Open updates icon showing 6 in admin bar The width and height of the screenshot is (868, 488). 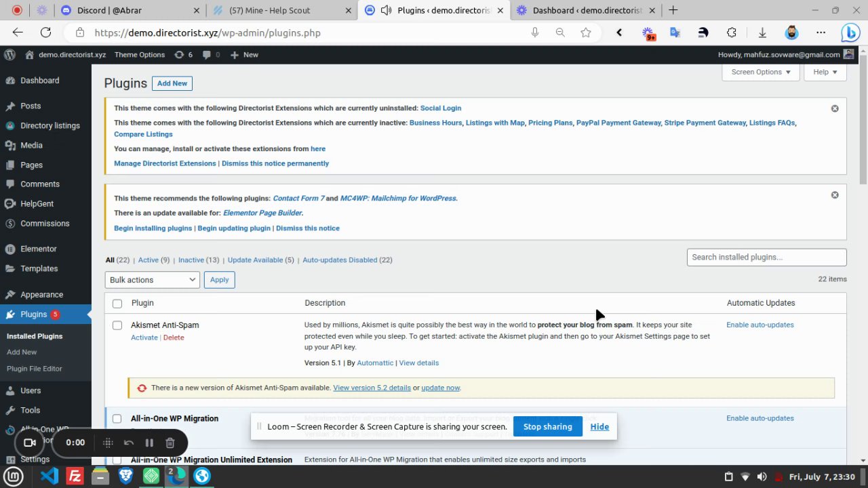(x=183, y=55)
